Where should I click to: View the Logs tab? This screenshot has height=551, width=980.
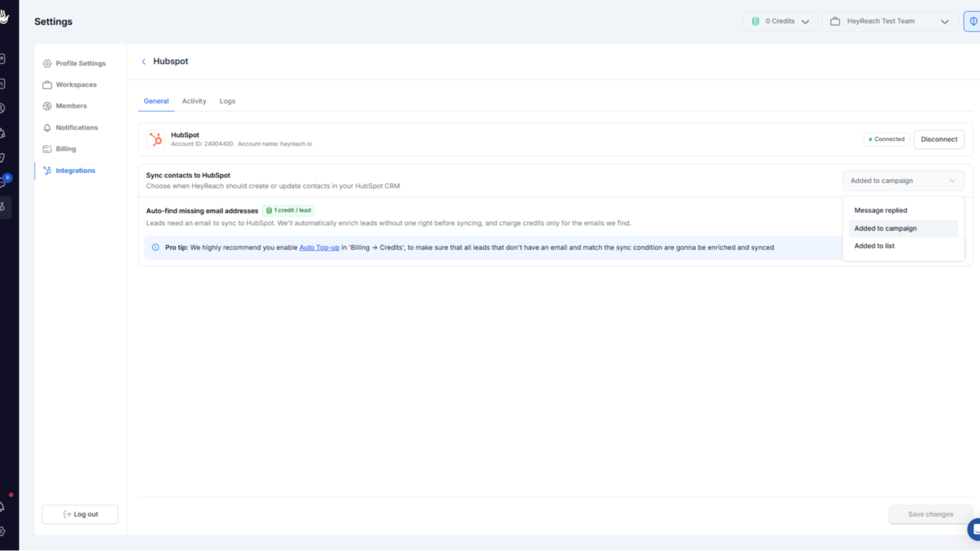pyautogui.click(x=227, y=101)
